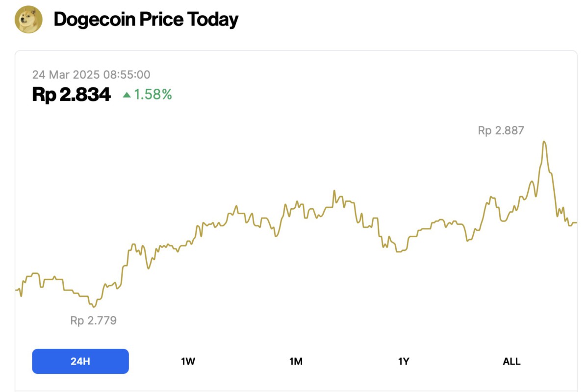Click the Rp 2.779 low price marker
586x392 pixels.
(93, 321)
